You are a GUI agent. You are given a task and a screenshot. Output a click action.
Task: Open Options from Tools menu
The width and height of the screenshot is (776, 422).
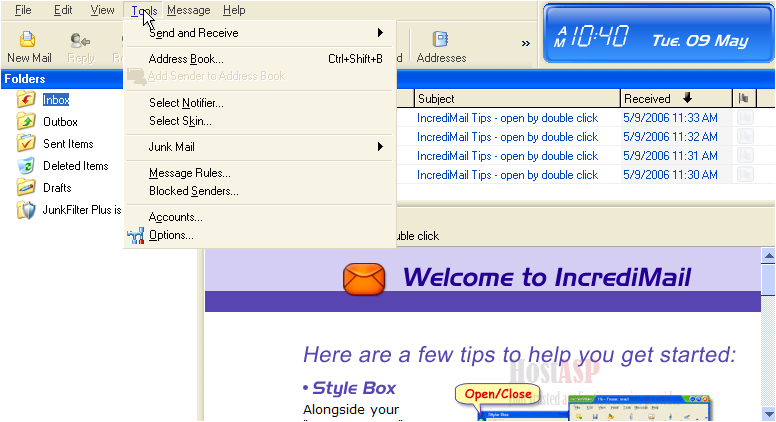[x=260, y=235]
